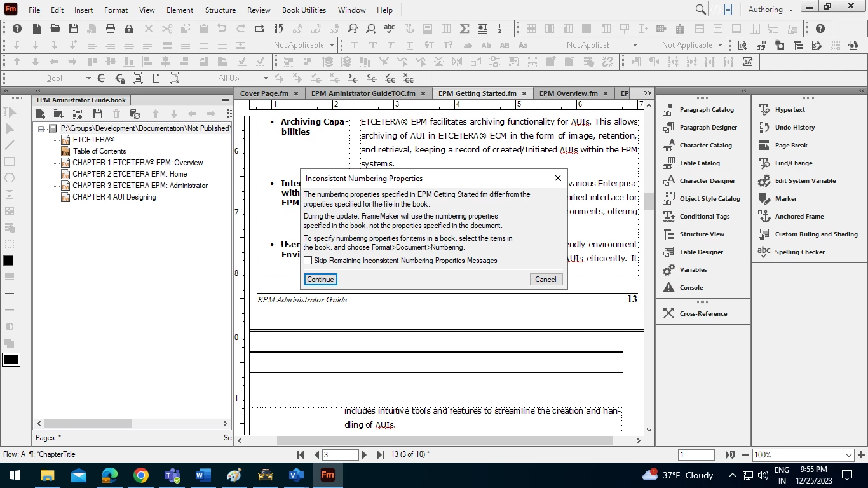The height and width of the screenshot is (488, 868).
Task: Select CHAPTER 3 ETCETERA EPM: Administrator
Action: click(140, 186)
